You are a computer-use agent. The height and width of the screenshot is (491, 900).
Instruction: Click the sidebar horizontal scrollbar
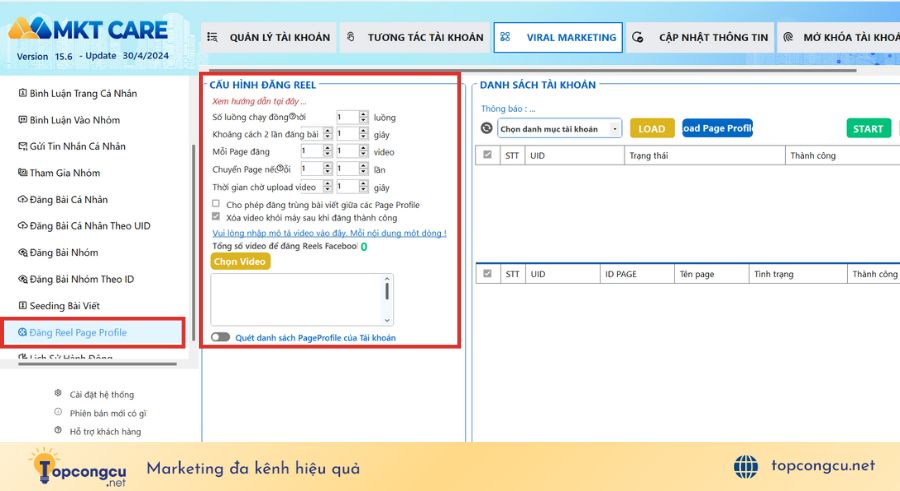pos(98,364)
